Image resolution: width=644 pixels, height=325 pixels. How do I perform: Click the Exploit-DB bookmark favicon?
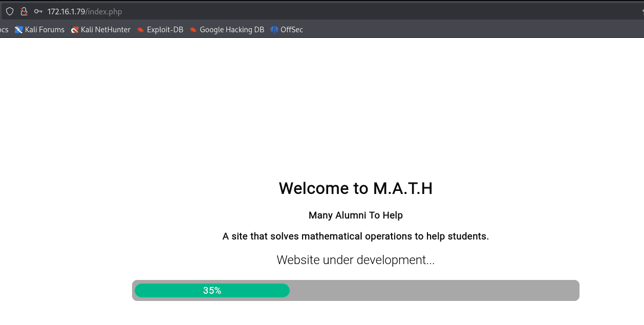click(x=141, y=30)
